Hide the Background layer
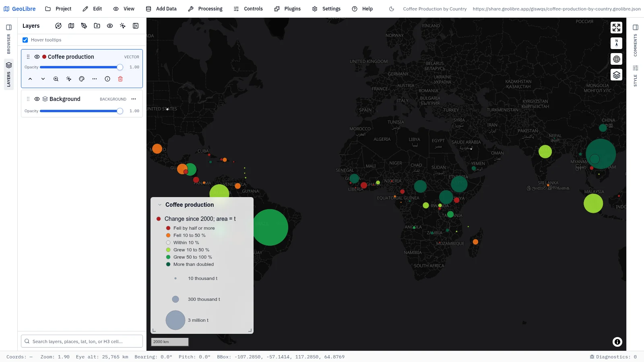The image size is (644, 362). (x=37, y=99)
